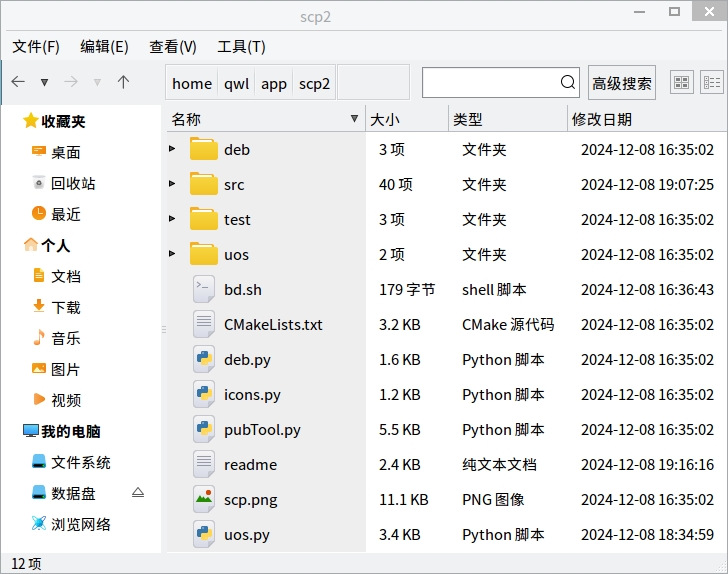This screenshot has height=574, width=728.
Task: Sort files by 修改日期 column
Action: tap(601, 119)
